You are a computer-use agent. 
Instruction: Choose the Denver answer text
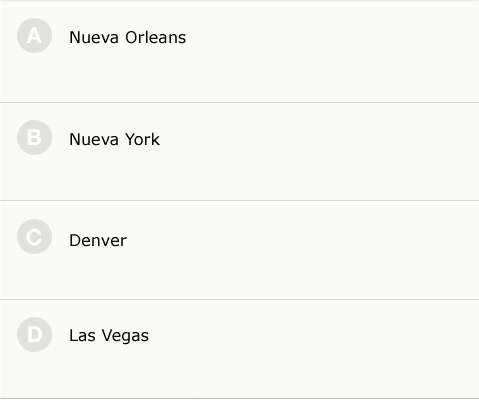(98, 240)
